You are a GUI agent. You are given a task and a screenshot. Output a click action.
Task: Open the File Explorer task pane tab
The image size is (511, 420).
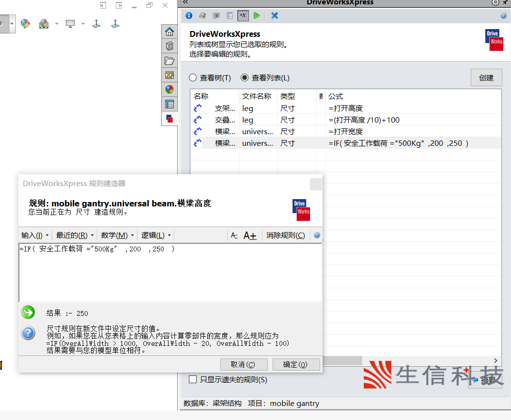(x=170, y=61)
